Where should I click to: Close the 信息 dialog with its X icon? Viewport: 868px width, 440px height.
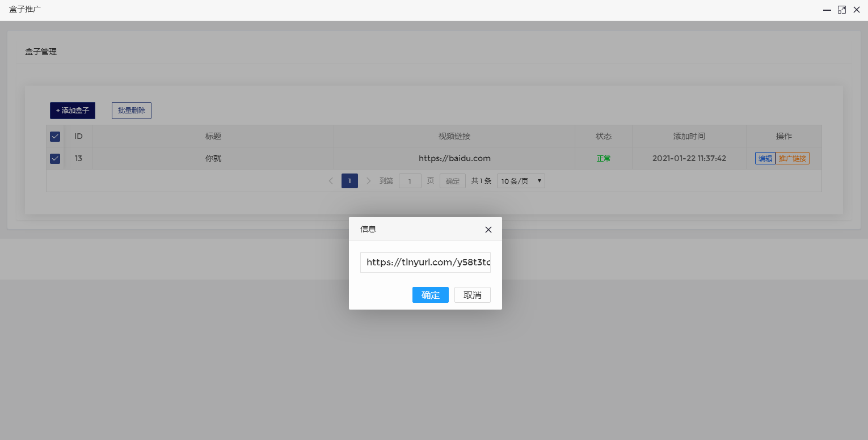[x=488, y=230]
